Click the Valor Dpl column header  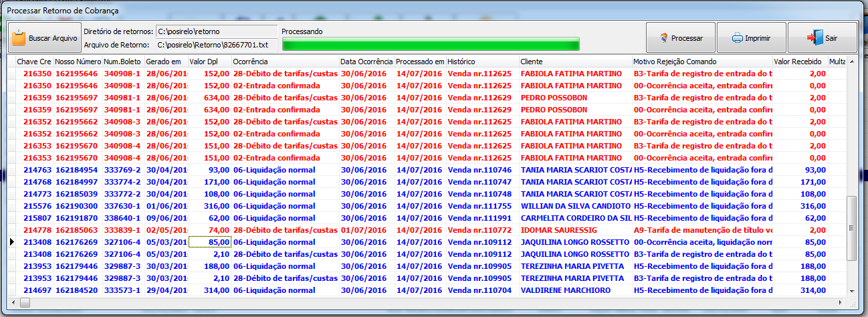(209, 62)
